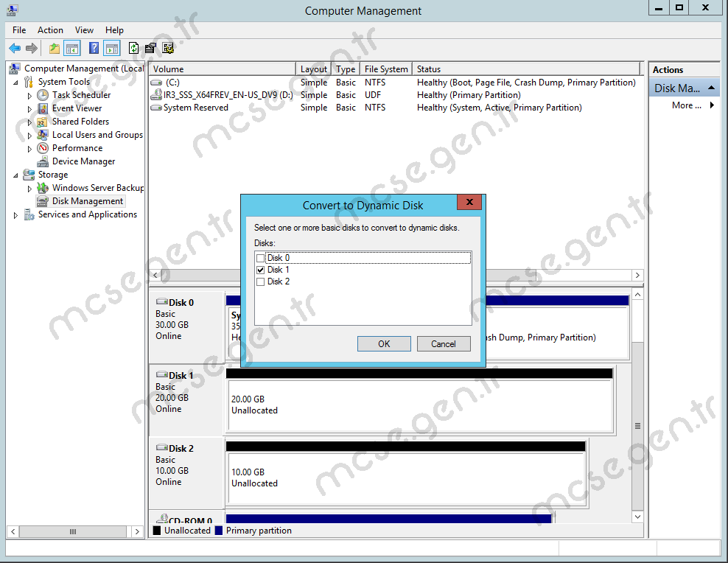The image size is (728, 563).
Task: Sort by the File System column header
Action: (x=386, y=69)
